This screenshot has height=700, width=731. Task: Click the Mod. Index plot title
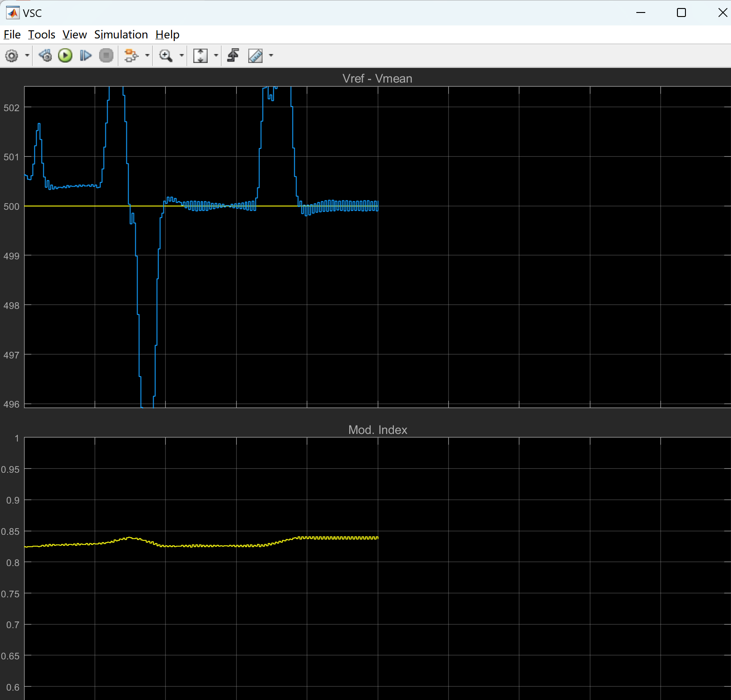point(378,430)
